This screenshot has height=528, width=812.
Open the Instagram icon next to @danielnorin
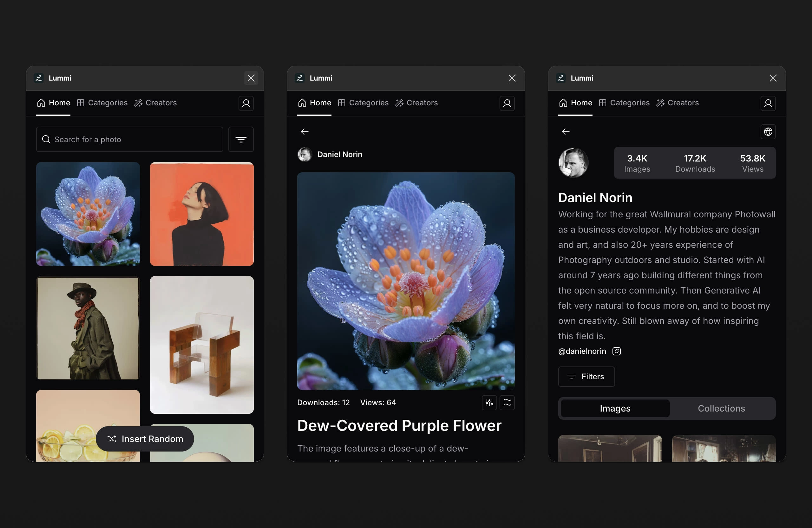pos(617,351)
